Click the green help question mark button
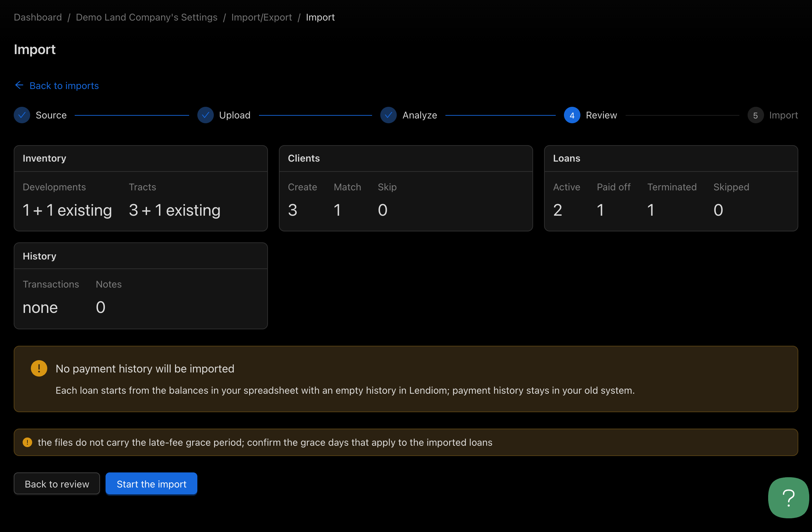812x532 pixels. tap(788, 498)
